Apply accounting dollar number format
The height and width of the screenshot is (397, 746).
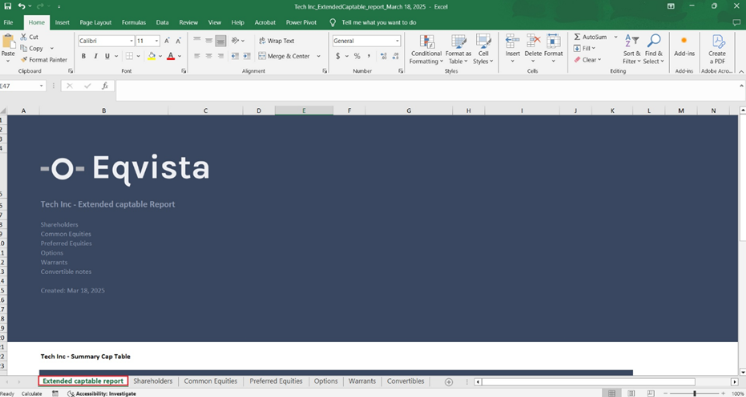(338, 56)
